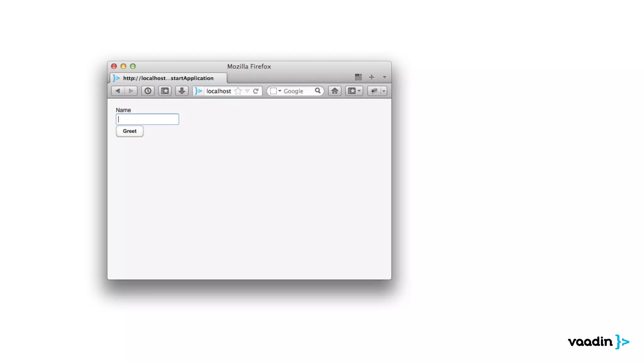Reload the page with refresh icon
Screen dimensions: 644x362
point(256,91)
